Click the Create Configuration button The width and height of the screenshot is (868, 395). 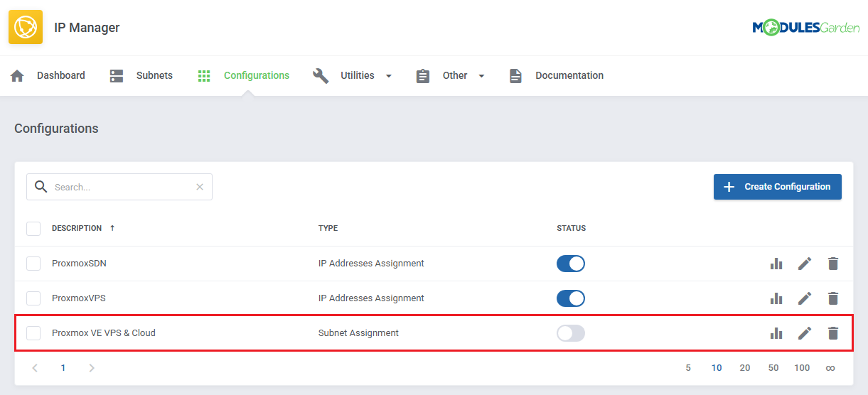777,187
